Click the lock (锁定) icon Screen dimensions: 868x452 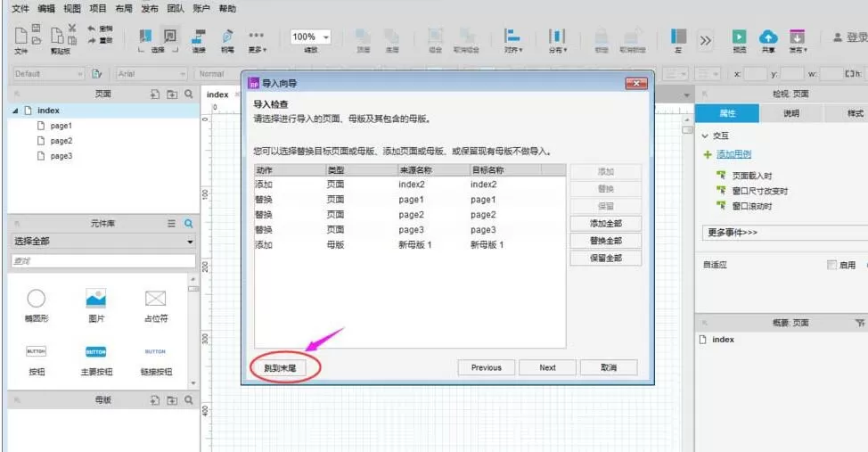[x=602, y=37]
